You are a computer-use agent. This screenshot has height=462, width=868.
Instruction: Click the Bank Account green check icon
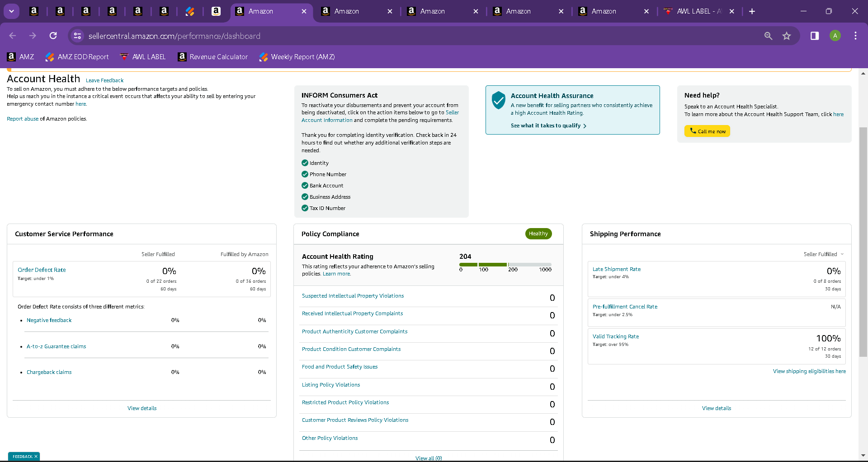click(305, 186)
